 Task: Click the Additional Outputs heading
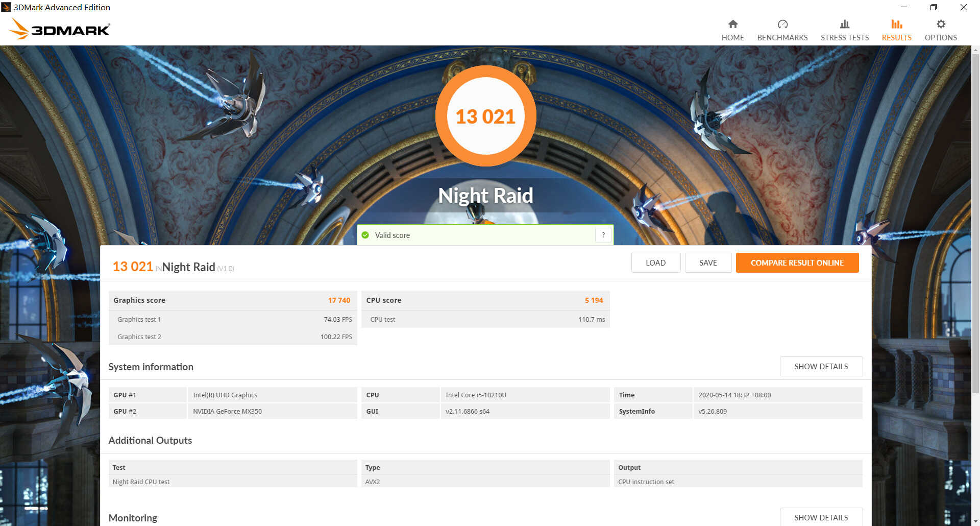150,440
